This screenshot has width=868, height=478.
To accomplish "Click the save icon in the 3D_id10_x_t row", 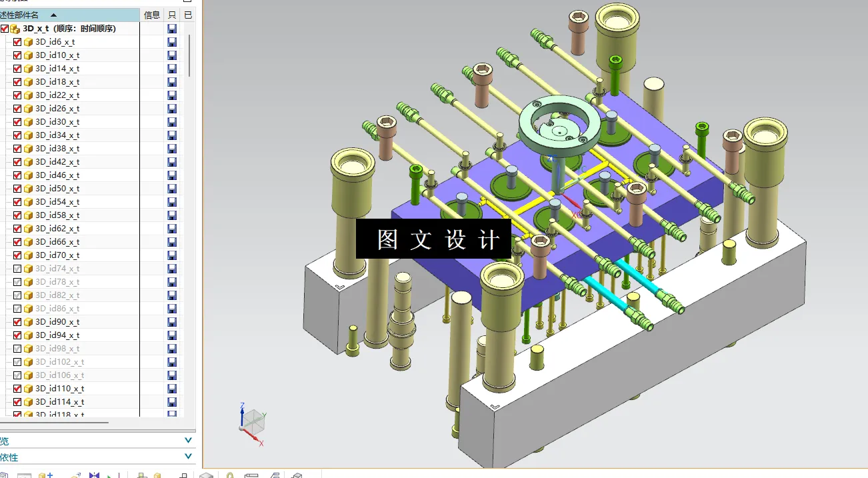I will [172, 55].
